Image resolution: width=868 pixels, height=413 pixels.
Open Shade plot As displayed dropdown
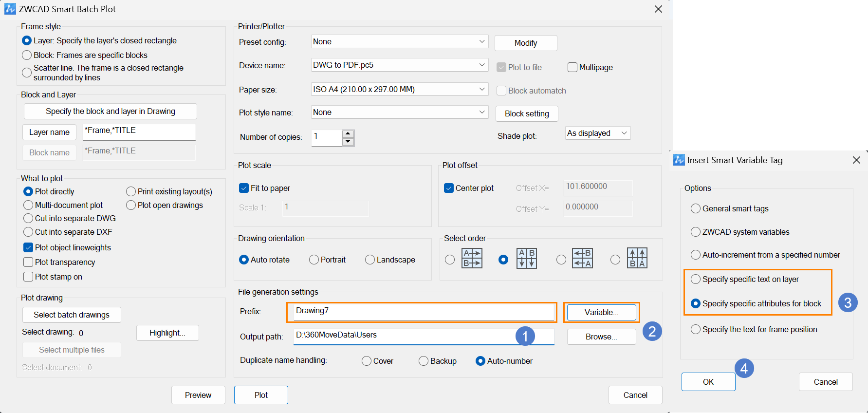tap(598, 133)
